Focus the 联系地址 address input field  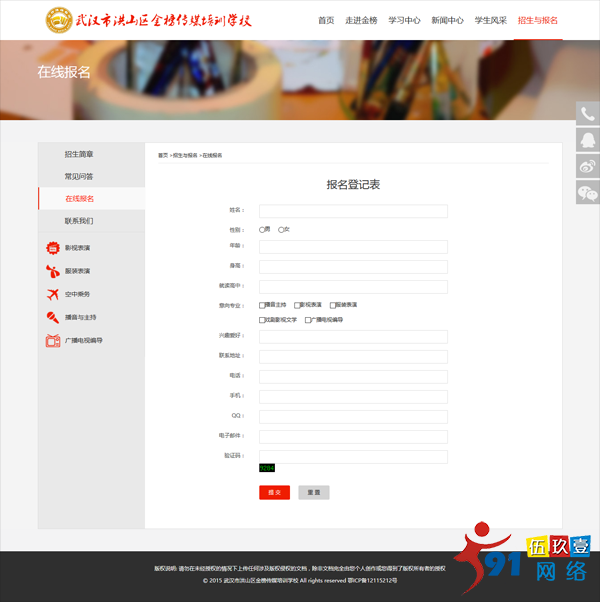tap(353, 357)
